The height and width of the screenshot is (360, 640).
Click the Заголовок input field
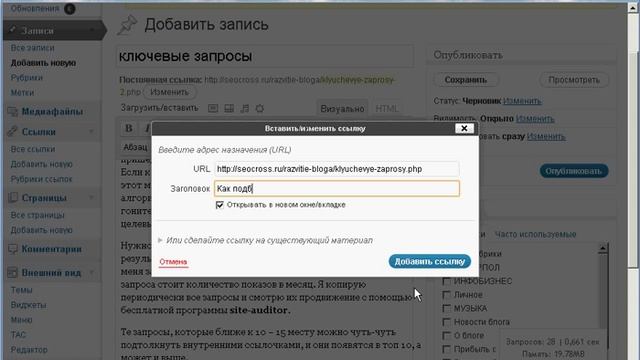click(x=337, y=189)
